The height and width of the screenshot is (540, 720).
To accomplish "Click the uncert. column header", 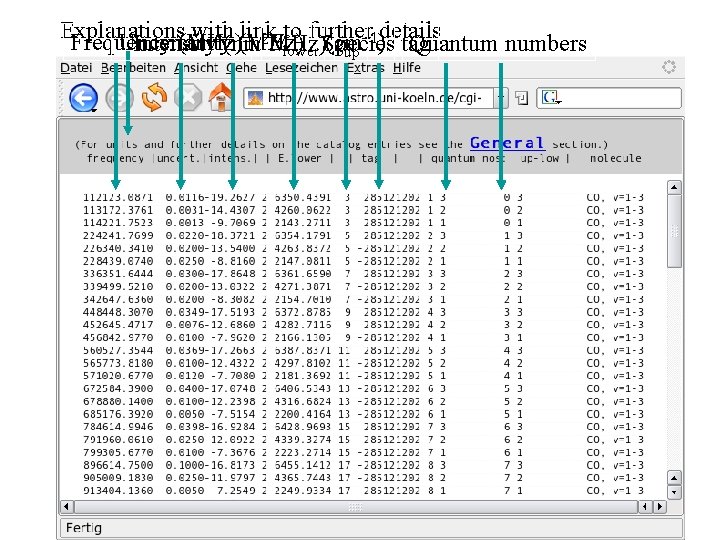I will pyautogui.click(x=179, y=158).
